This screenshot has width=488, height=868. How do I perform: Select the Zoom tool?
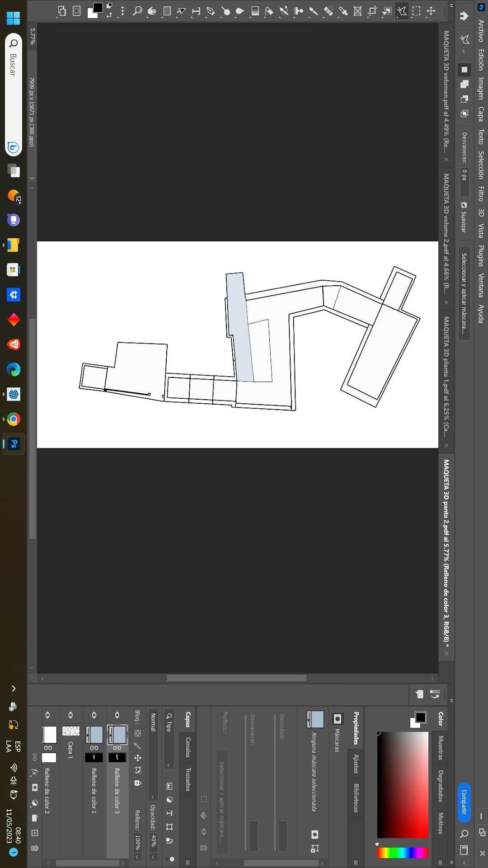(x=137, y=11)
